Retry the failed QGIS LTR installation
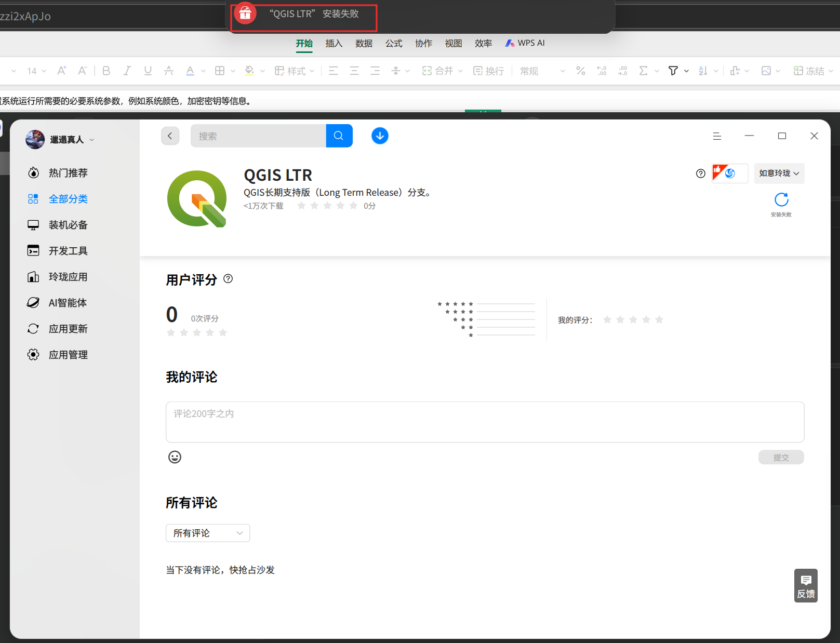The height and width of the screenshot is (643, 840). pos(781,200)
